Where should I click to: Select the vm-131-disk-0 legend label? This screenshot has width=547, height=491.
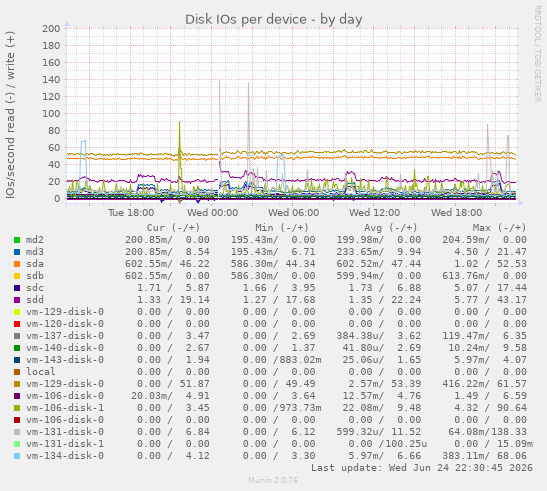[65, 432]
